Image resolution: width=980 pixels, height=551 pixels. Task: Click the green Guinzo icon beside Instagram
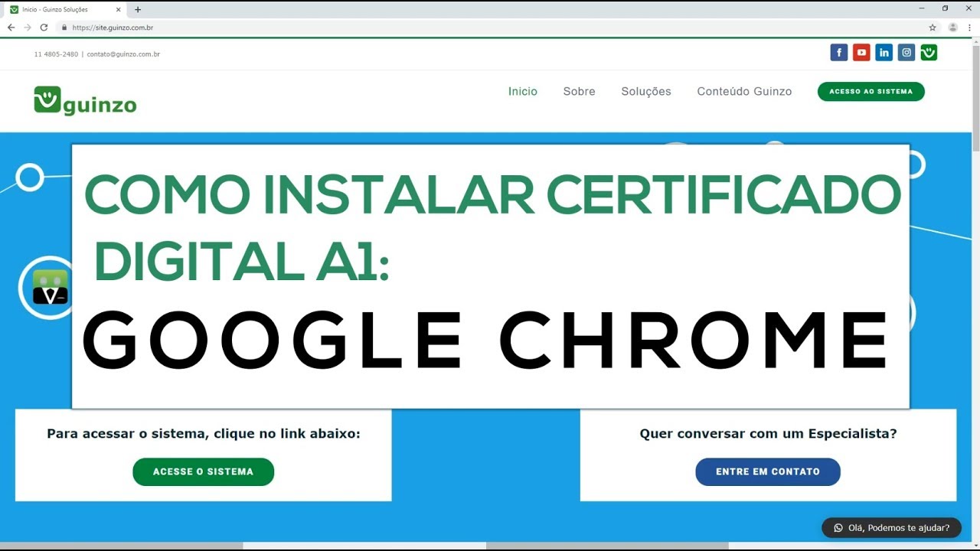929,52
